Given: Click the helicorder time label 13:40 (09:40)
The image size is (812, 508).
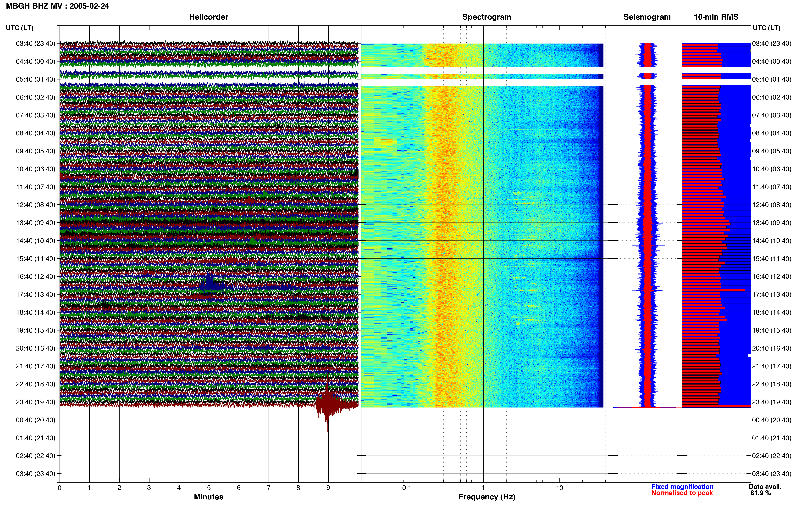Looking at the screenshot, I should point(35,223).
